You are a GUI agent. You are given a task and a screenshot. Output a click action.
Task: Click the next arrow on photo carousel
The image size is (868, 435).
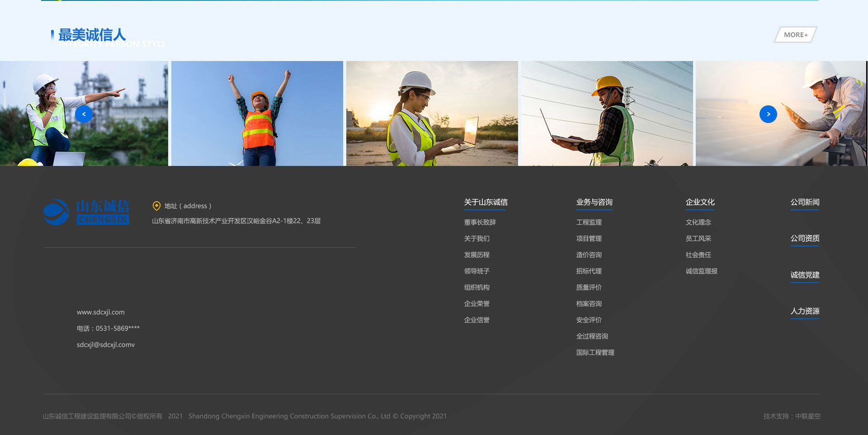pyautogui.click(x=768, y=114)
